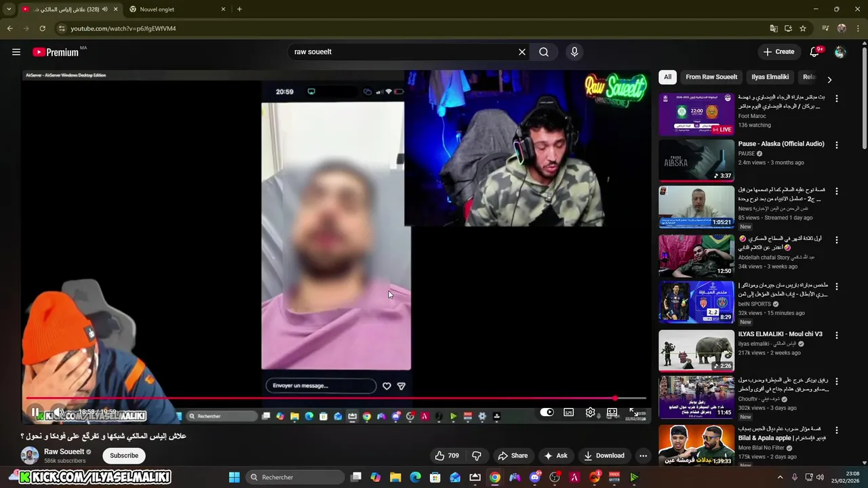Open Raw Soueelt channel name link
The width and height of the screenshot is (868, 488).
click(64, 451)
